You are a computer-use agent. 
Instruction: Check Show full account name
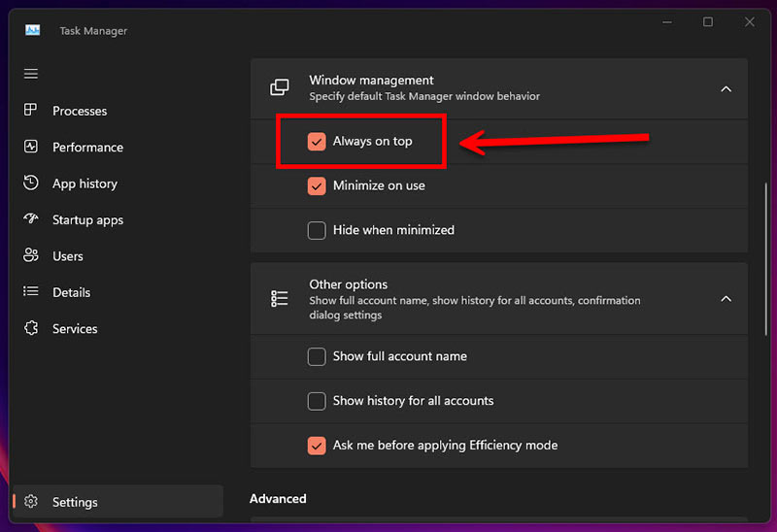(317, 356)
